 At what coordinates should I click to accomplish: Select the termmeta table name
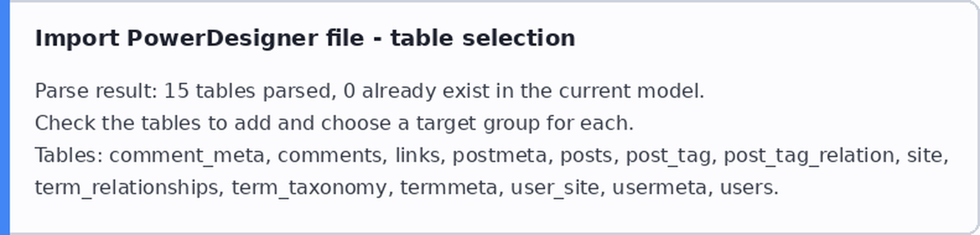tap(448, 188)
